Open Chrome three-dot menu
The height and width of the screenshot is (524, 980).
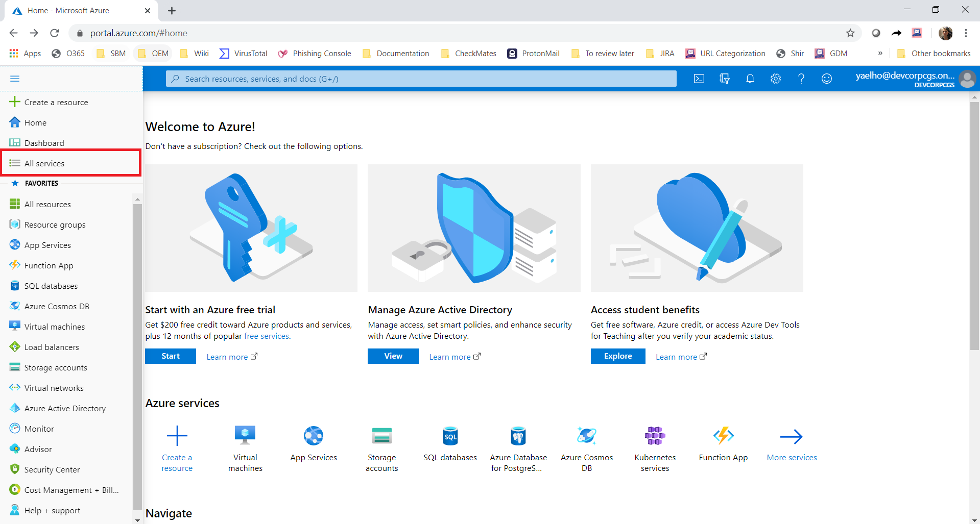click(x=966, y=33)
